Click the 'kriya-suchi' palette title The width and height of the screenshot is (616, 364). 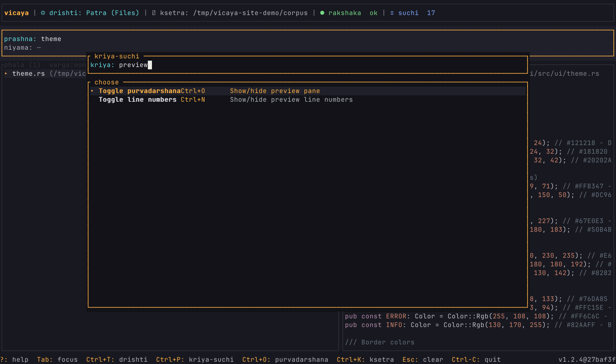(117, 56)
